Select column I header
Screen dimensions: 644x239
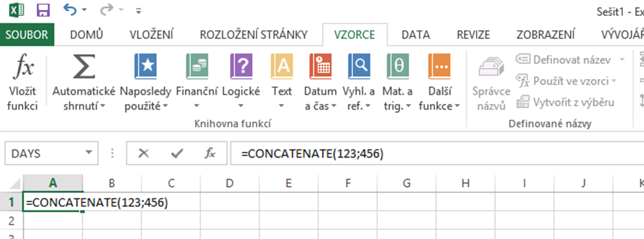coord(524,183)
